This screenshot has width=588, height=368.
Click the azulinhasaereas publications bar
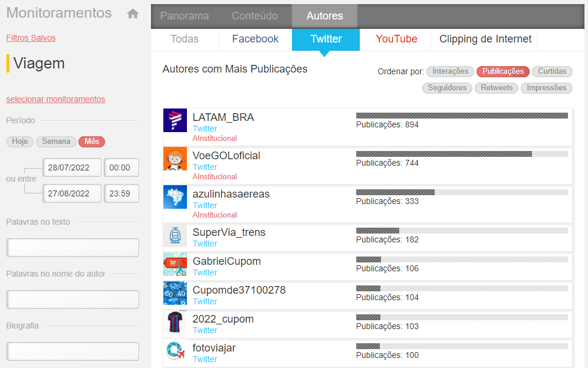point(462,192)
